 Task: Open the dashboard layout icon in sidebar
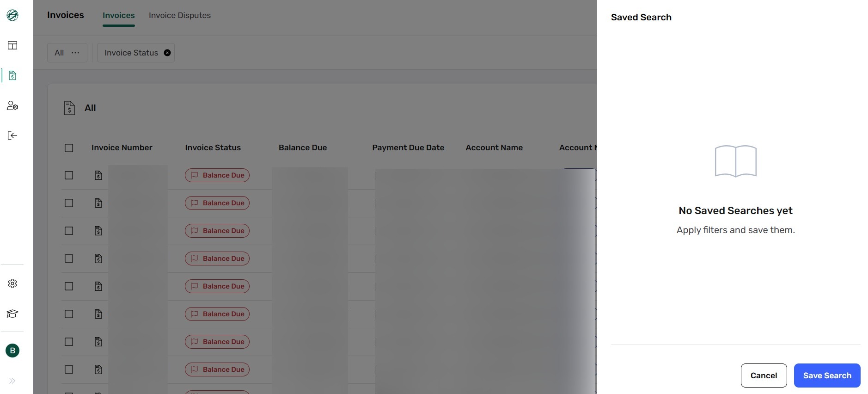(12, 45)
